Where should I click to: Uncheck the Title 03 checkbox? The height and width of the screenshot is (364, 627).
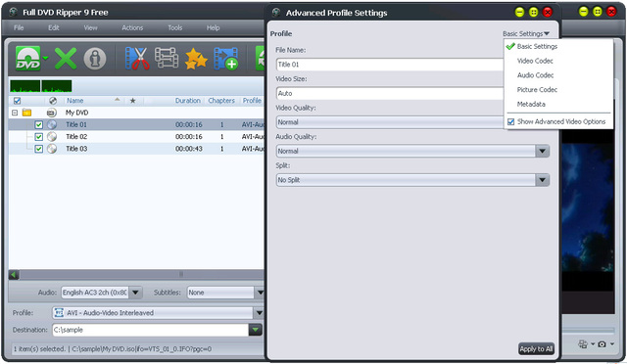click(39, 149)
